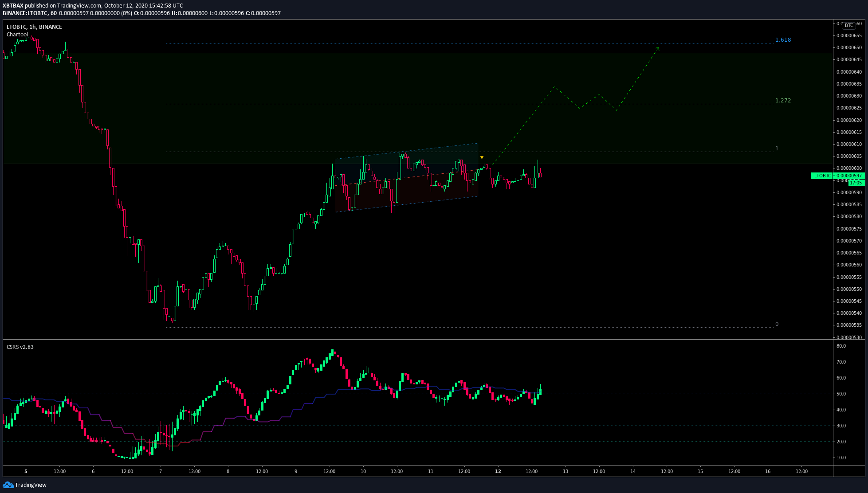
Task: Click date 15 on the time axis
Action: (700, 471)
